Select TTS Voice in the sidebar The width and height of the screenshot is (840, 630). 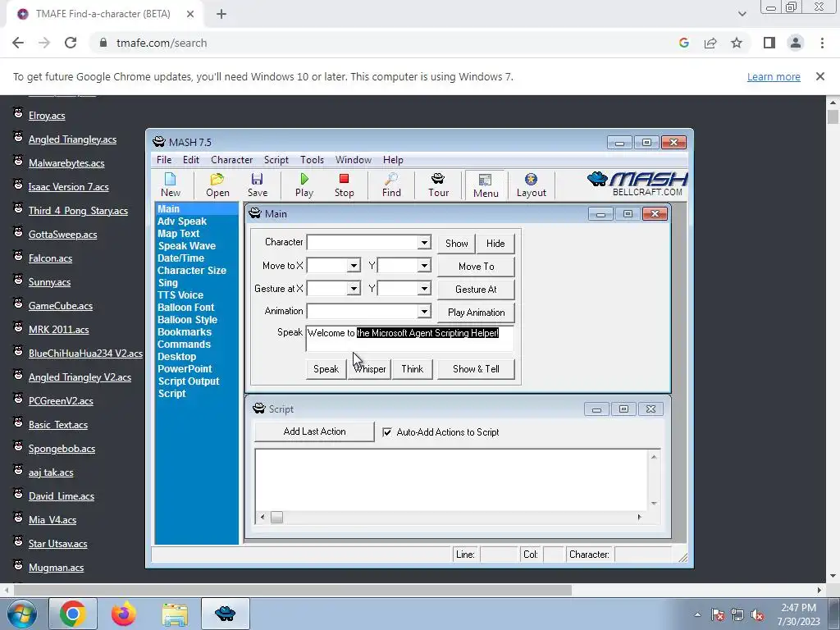point(180,294)
